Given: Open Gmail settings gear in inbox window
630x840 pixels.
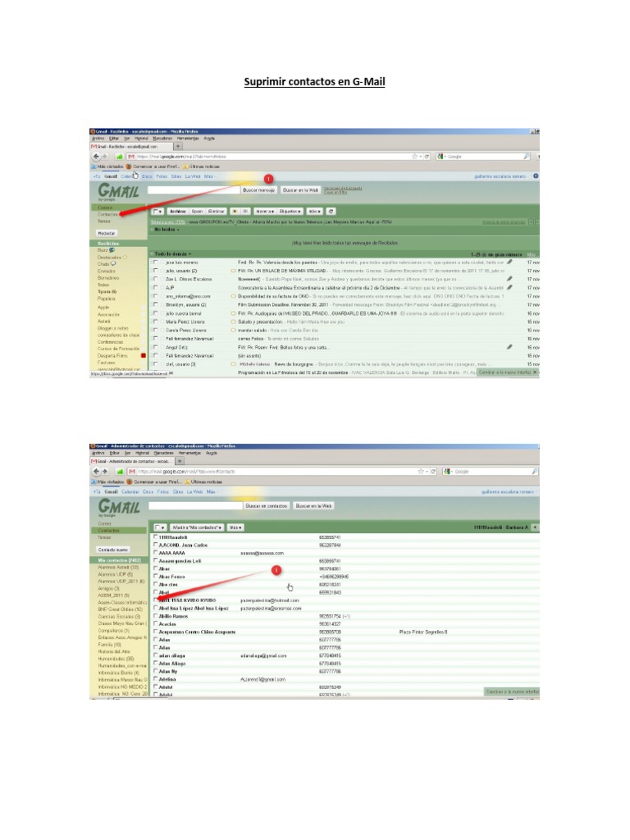Looking at the screenshot, I should pyautogui.click(x=535, y=176).
